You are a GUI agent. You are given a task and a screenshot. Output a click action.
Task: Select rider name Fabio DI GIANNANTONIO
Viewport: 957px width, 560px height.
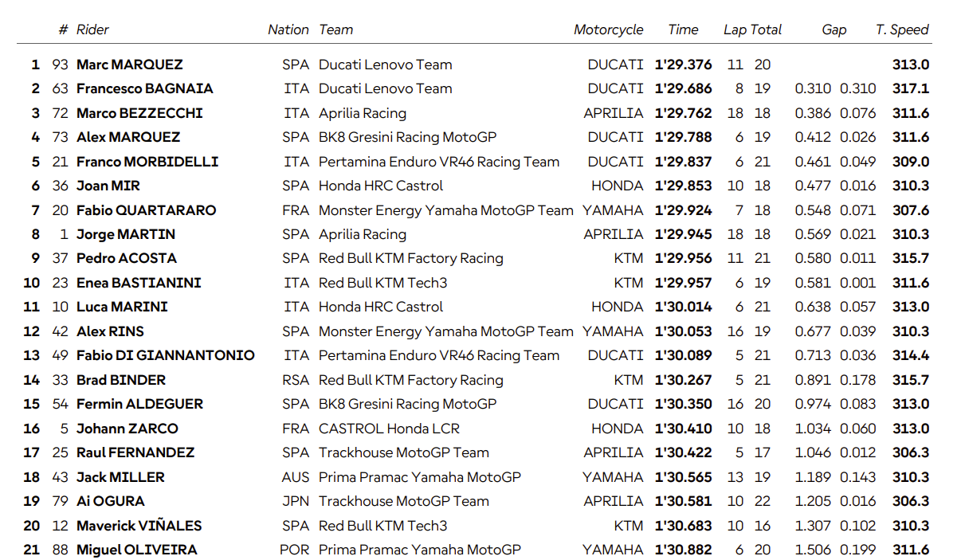click(165, 355)
